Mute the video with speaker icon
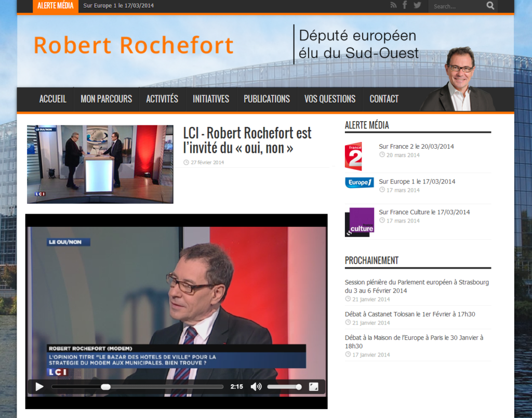This screenshot has height=418, width=532. point(256,387)
